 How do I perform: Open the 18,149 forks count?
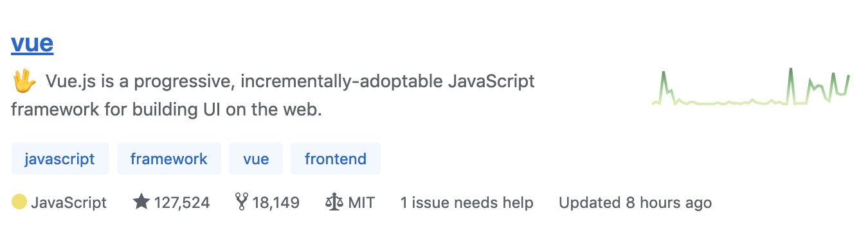(276, 203)
